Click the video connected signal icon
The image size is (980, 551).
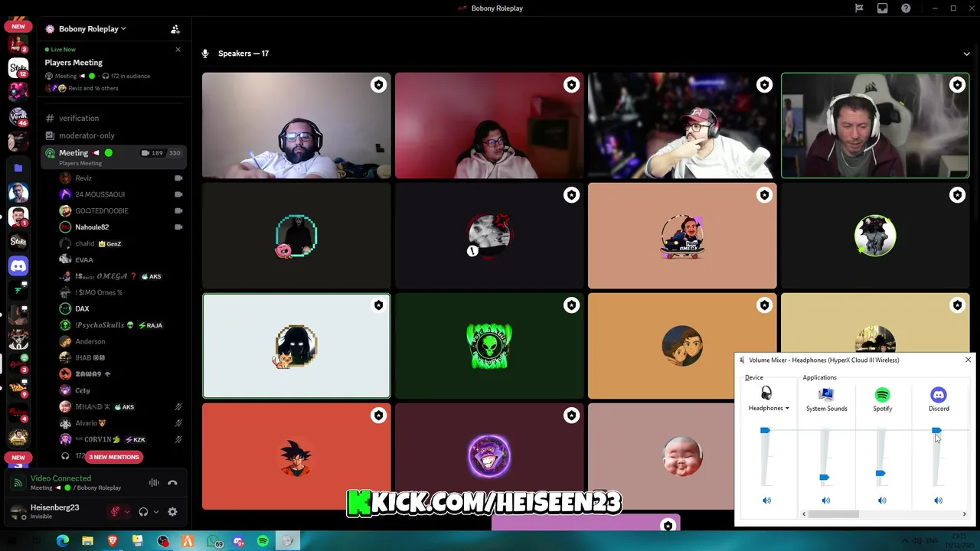click(18, 483)
